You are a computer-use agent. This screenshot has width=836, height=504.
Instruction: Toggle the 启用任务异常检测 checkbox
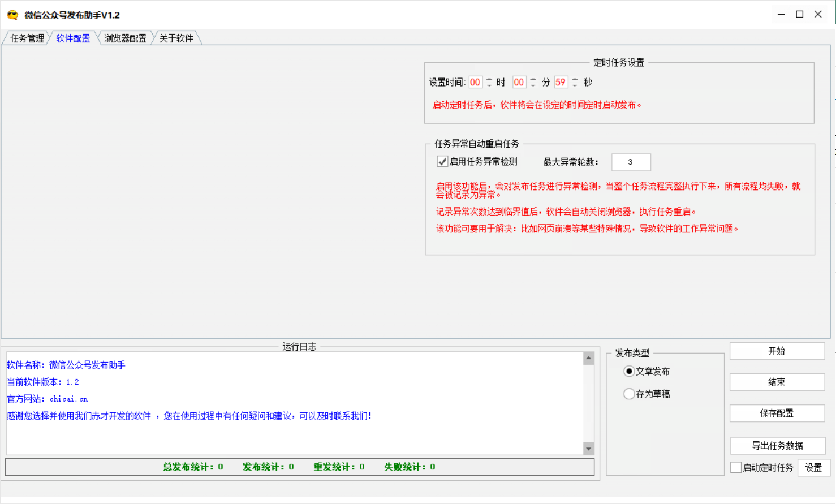(x=442, y=162)
